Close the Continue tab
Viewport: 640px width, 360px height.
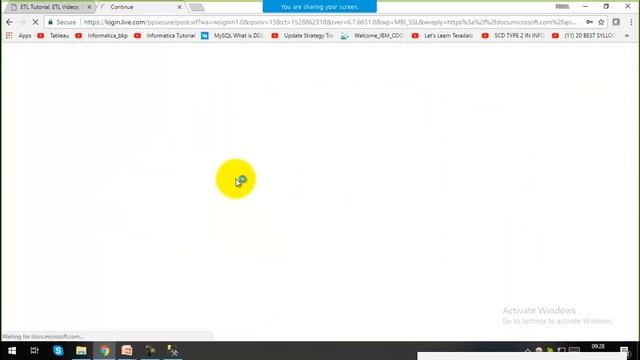pos(179,7)
